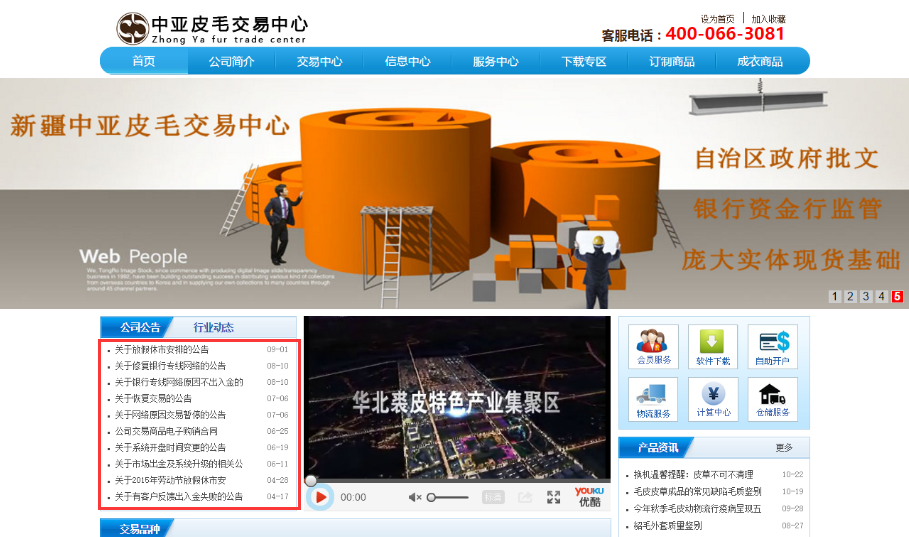Switch to the 行业动态 tab

pos(214,327)
